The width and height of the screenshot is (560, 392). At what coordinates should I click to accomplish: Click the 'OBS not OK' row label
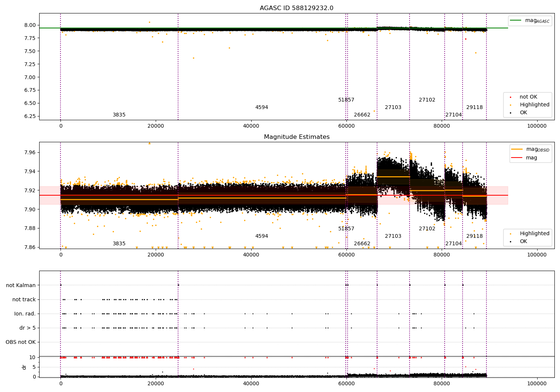21,342
